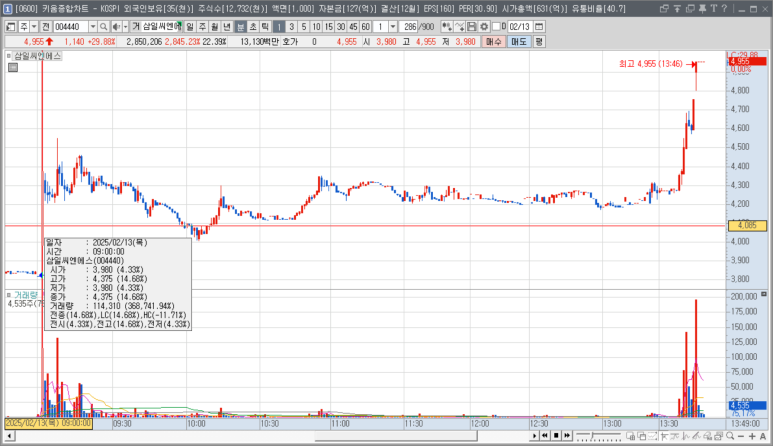
Task: Open the calendar date picker icon
Action: (539, 27)
